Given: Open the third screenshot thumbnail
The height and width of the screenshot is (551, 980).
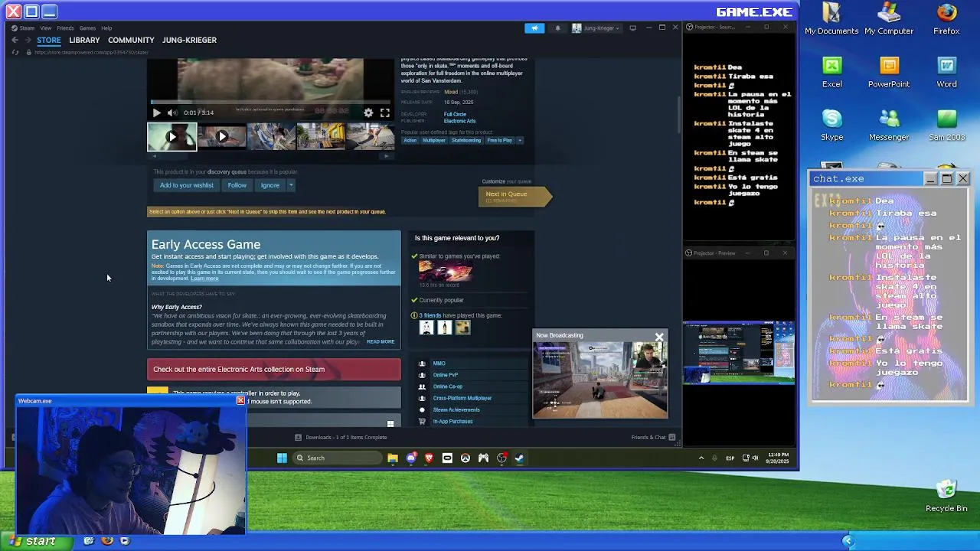Looking at the screenshot, I should pyautogui.click(x=271, y=137).
